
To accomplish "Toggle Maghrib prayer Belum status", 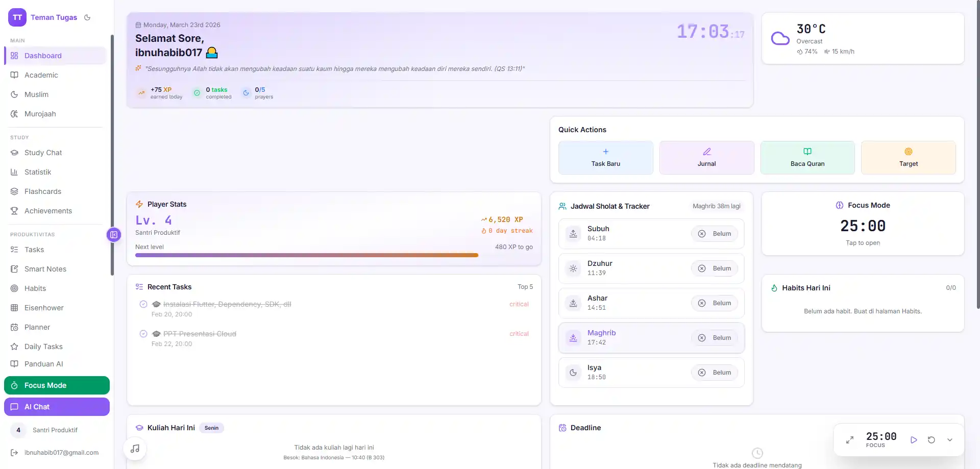I will tap(715, 338).
